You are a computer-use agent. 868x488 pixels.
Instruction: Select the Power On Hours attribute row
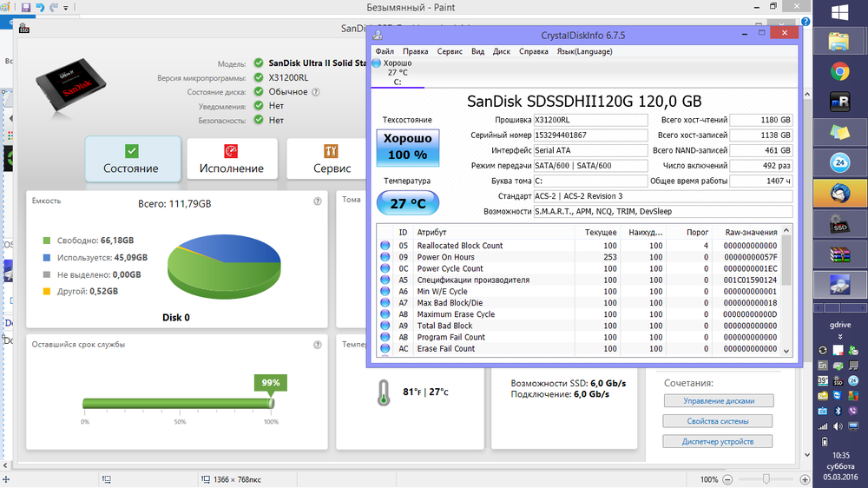[x=579, y=257]
